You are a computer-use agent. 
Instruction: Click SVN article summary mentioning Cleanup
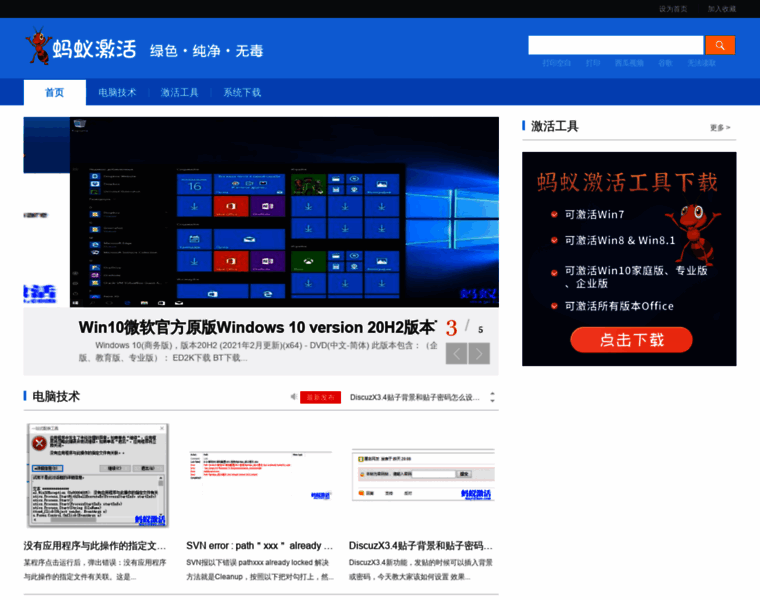tap(260, 569)
